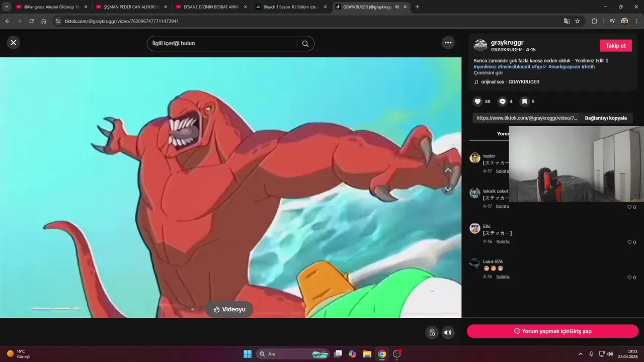Open the three-dot more options menu
Screen dimensions: 644x362
click(x=448, y=43)
